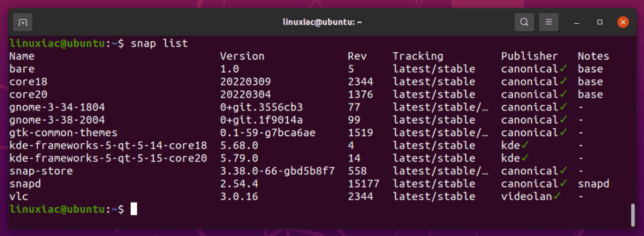Click the canonical checkmark on bare row
Screen dimensions: 644x236
563,68
